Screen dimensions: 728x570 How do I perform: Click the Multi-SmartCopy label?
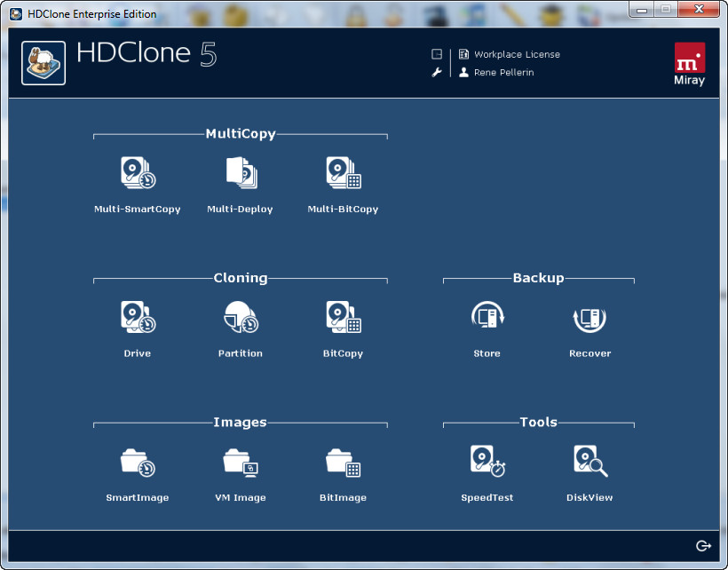click(x=138, y=209)
